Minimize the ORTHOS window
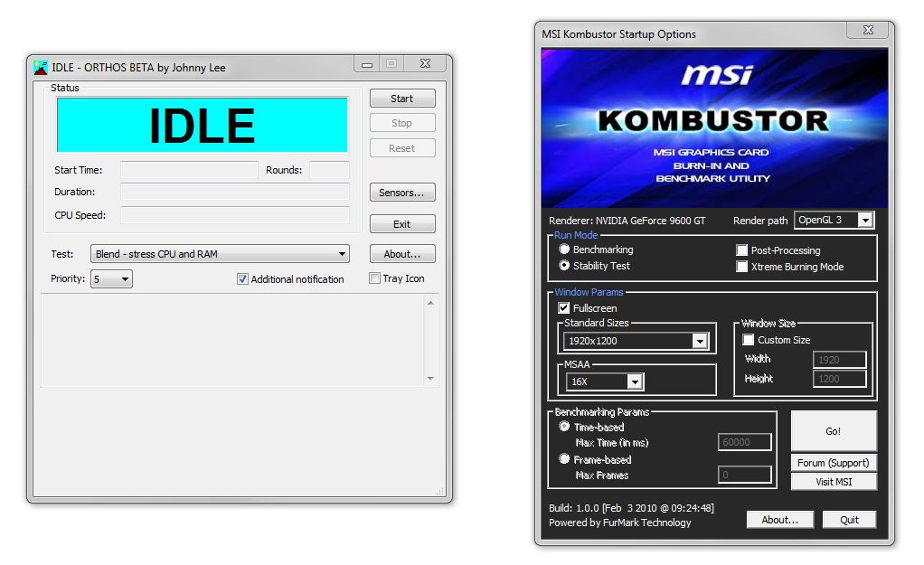Image resolution: width=924 pixels, height=565 pixels. tap(367, 63)
